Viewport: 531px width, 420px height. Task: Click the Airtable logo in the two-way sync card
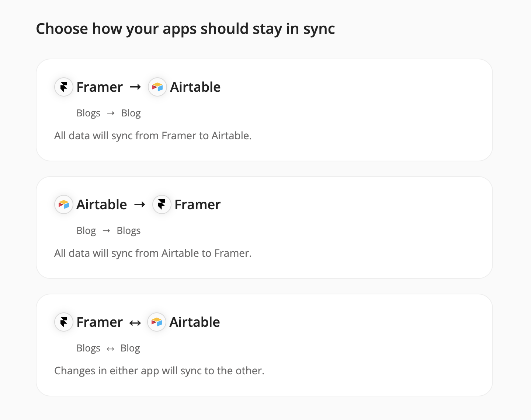click(157, 322)
